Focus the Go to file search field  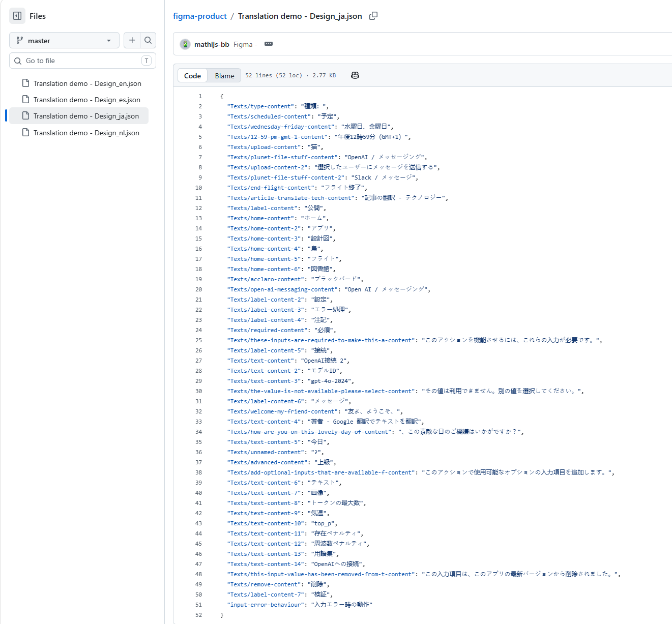point(82,61)
